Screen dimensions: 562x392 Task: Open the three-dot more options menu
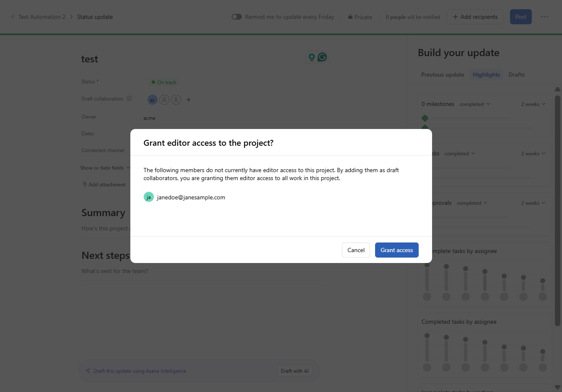click(x=544, y=17)
